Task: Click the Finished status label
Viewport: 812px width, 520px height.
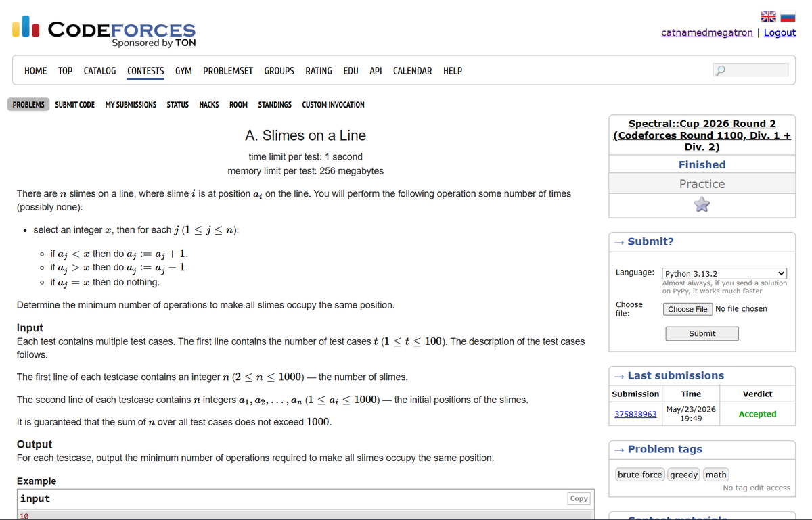Action: point(702,164)
